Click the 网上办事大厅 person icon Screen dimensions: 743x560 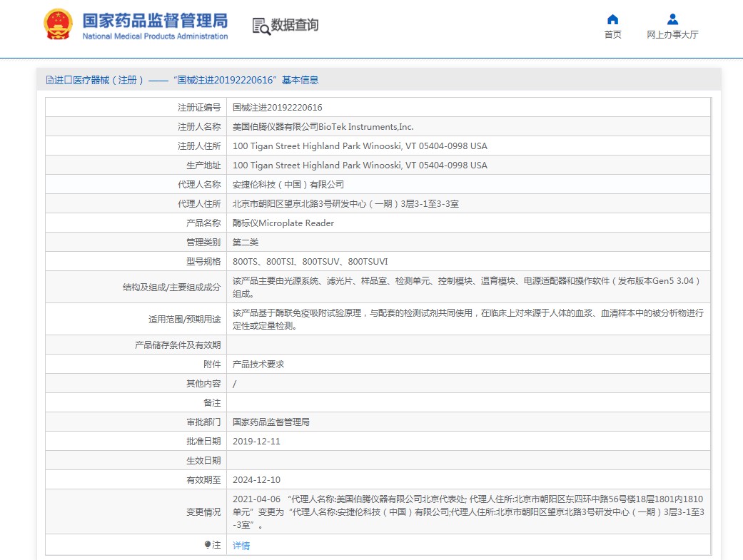(x=672, y=19)
